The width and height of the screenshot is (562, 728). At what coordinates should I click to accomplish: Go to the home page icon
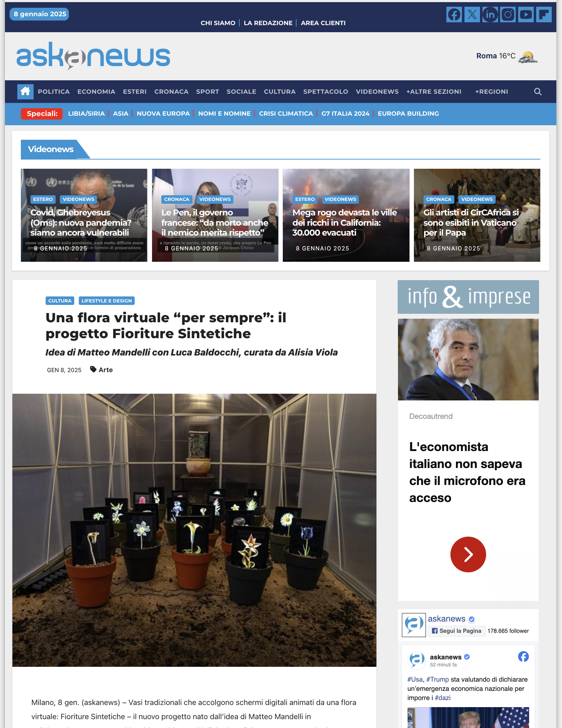25,92
